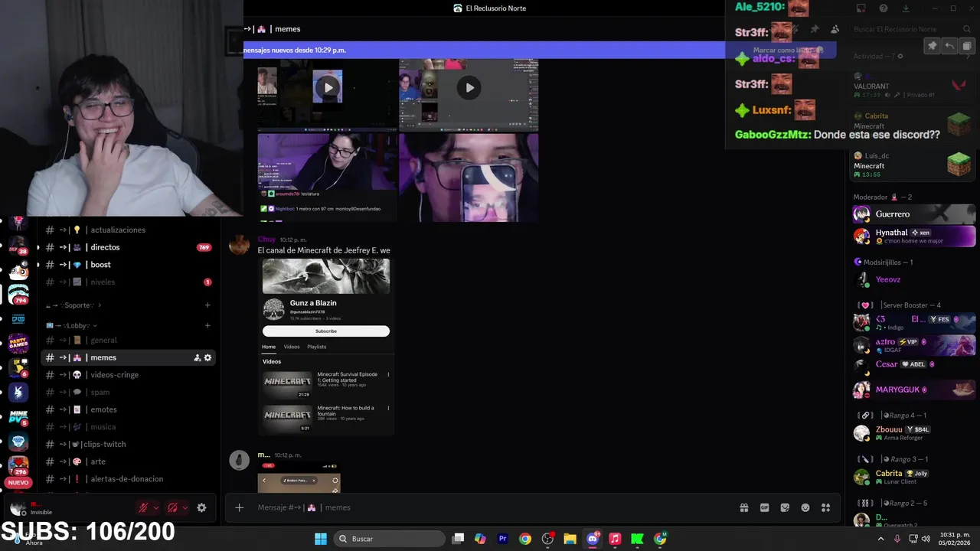This screenshot has width=980, height=551.
Task: Open audio output options dropdown
Action: 185,507
